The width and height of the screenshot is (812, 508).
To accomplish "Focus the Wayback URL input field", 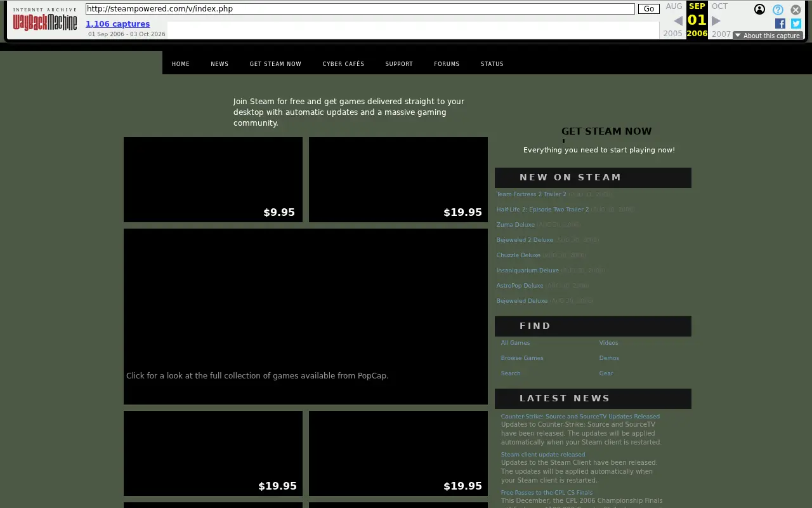I will (360, 9).
